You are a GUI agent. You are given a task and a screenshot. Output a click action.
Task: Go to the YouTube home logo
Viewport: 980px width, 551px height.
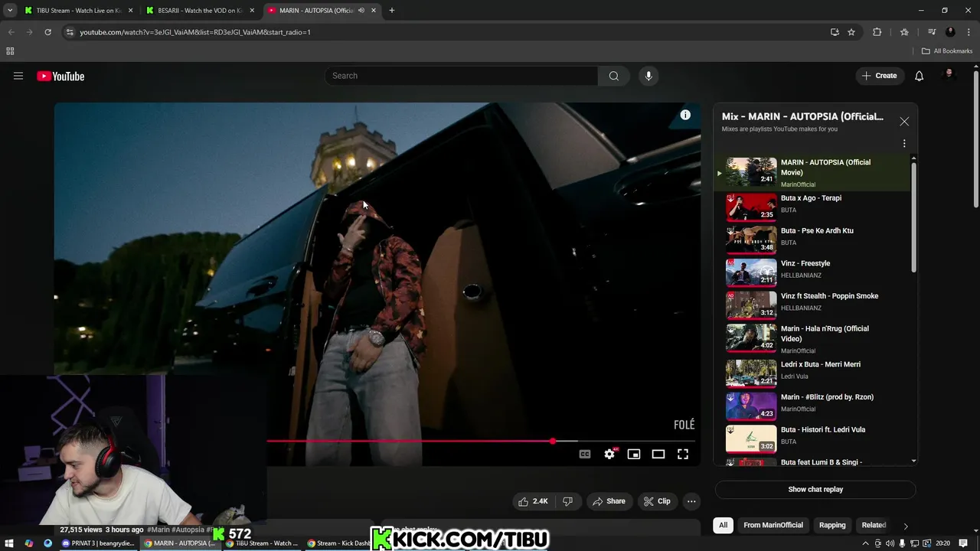tap(60, 76)
